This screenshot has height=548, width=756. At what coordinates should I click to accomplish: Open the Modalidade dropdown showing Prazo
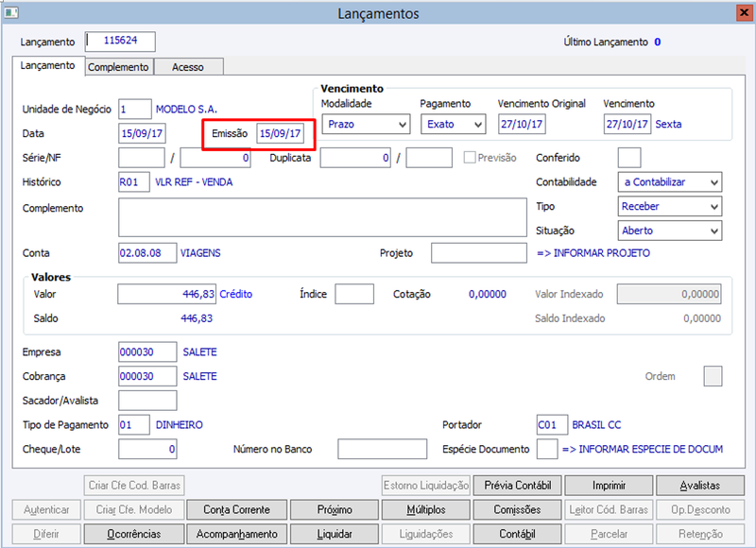366,125
